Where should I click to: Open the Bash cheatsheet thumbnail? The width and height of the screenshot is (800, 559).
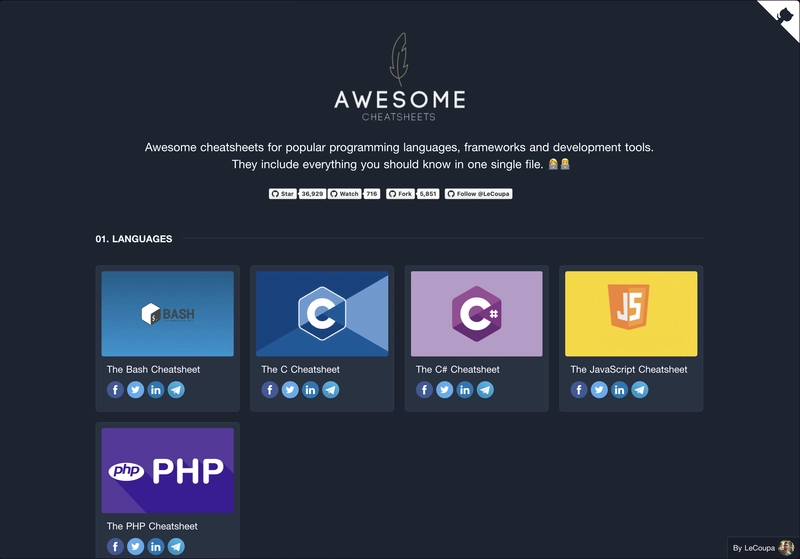167,314
